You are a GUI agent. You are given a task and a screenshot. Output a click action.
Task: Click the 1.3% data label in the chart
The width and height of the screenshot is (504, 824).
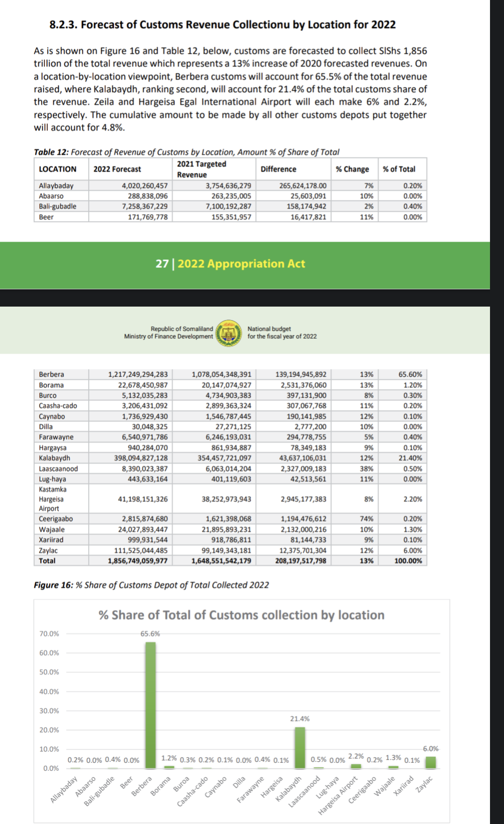click(x=394, y=758)
